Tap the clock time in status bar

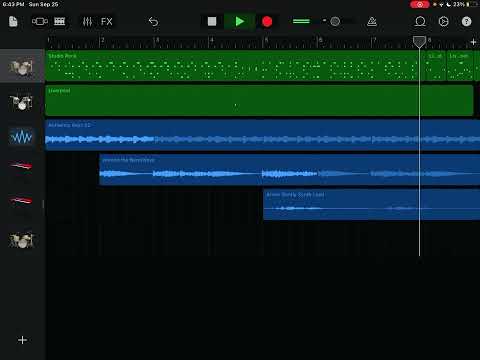point(13,4)
